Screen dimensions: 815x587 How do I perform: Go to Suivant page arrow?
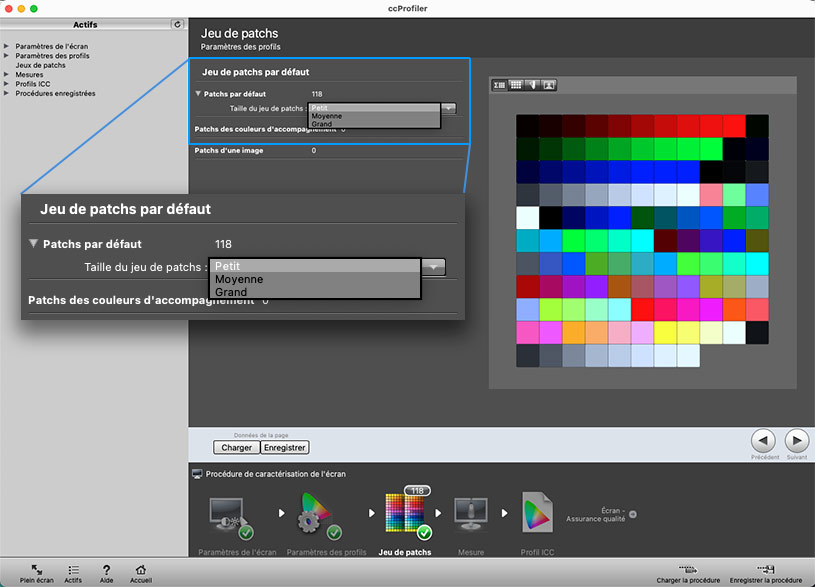[797, 441]
